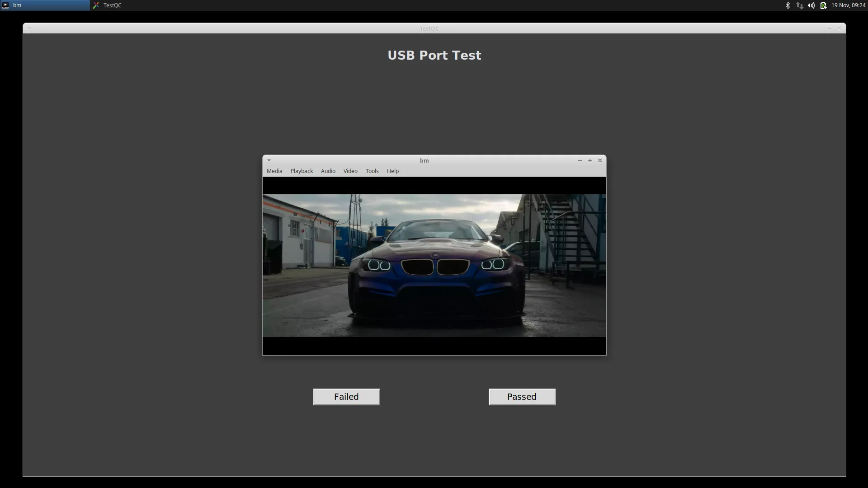This screenshot has width=868, height=488.
Task: Click the battery status indicator
Action: [824, 5]
